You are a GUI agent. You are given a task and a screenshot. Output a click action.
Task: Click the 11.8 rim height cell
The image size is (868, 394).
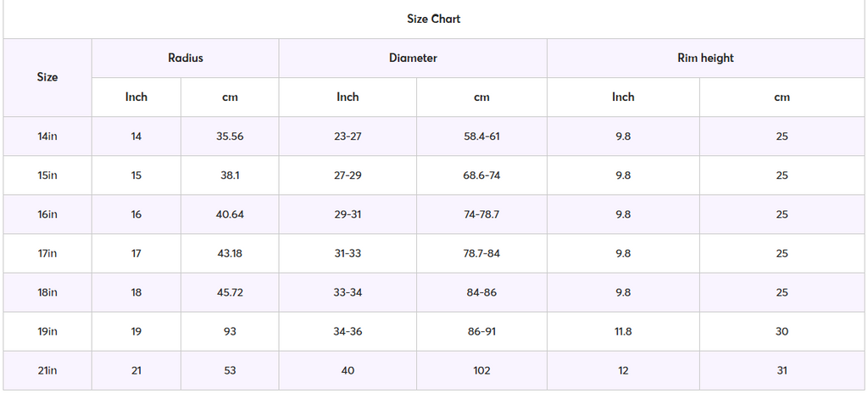(623, 331)
